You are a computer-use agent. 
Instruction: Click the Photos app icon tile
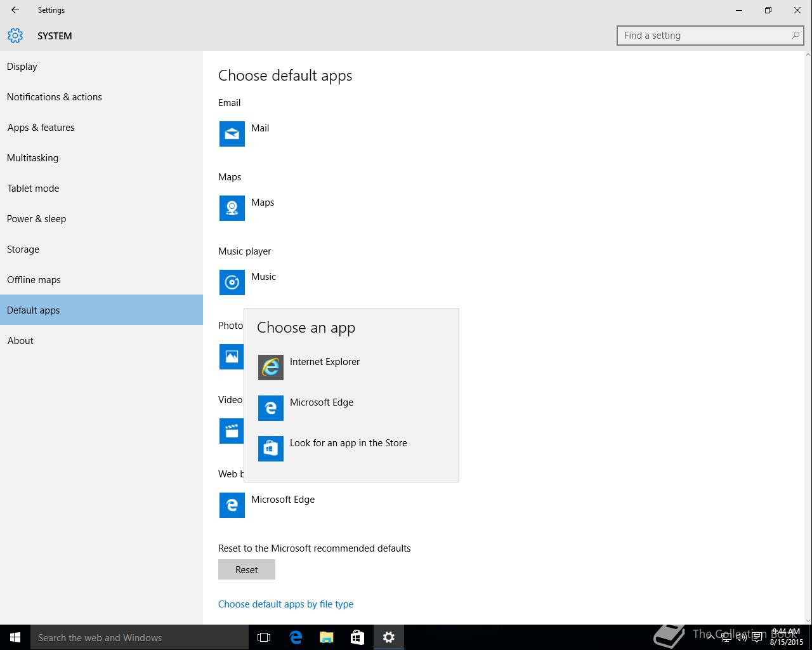(x=232, y=357)
